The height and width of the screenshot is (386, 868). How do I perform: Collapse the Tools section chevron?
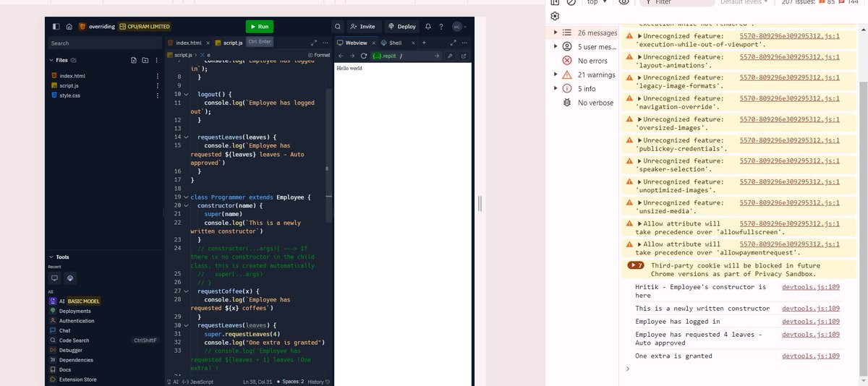coord(51,257)
